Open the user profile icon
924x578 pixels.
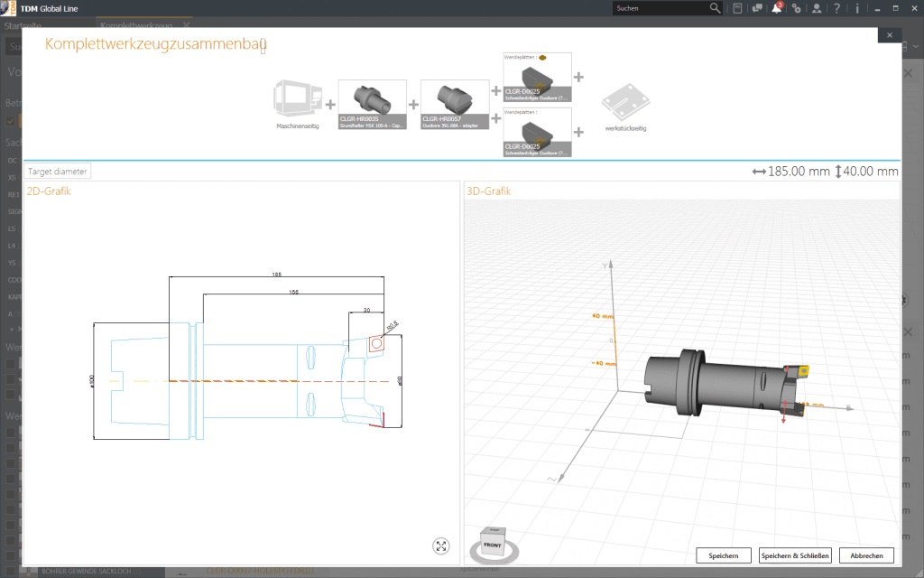tap(817, 8)
